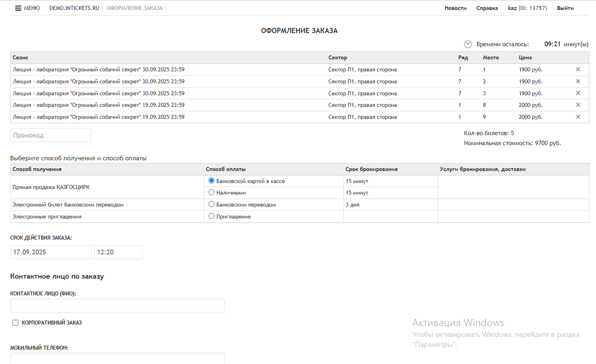Remove ticket row 1 seat 9
This screenshot has width=596, height=364.
(x=578, y=117)
